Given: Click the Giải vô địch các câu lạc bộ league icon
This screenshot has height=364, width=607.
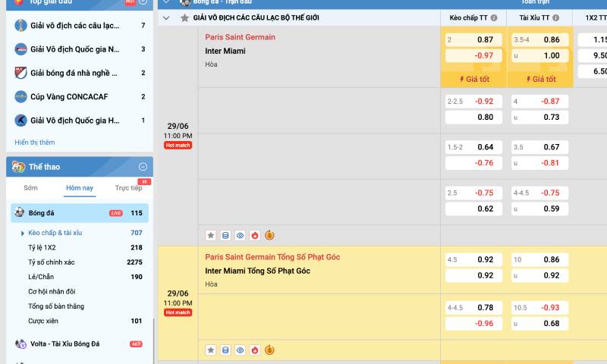Looking at the screenshot, I should coord(20,26).
